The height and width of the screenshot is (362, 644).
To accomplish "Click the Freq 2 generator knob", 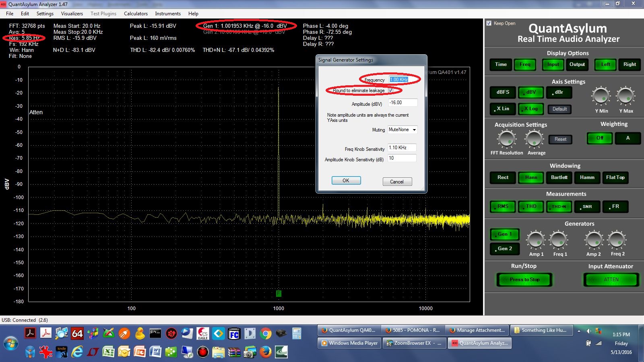I will pos(617,240).
